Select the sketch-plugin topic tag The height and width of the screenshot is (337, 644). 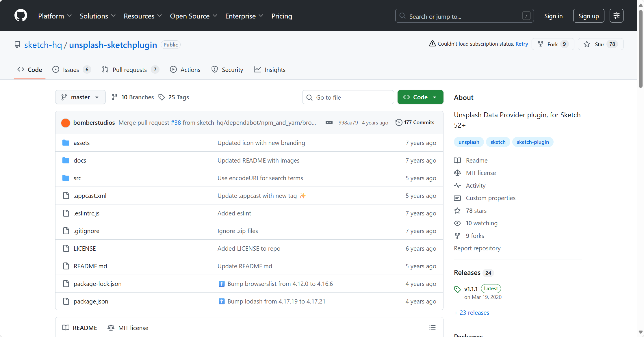(532, 142)
